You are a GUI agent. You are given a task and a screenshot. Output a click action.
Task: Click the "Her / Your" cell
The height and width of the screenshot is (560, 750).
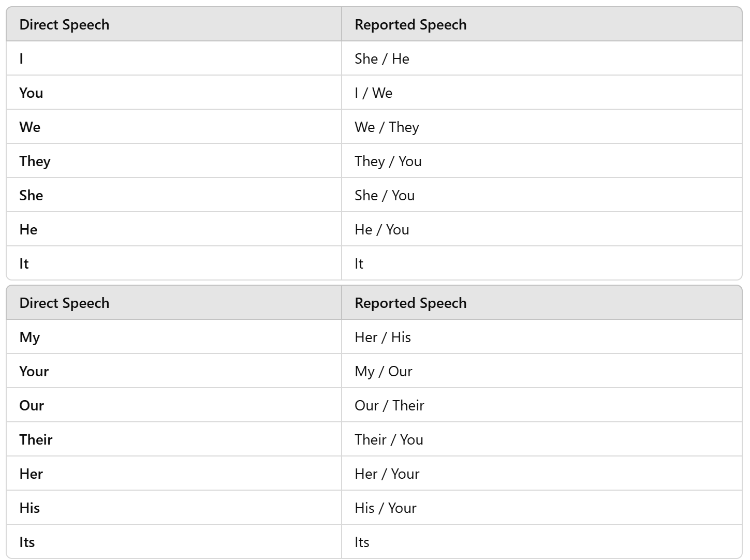[x=387, y=474]
